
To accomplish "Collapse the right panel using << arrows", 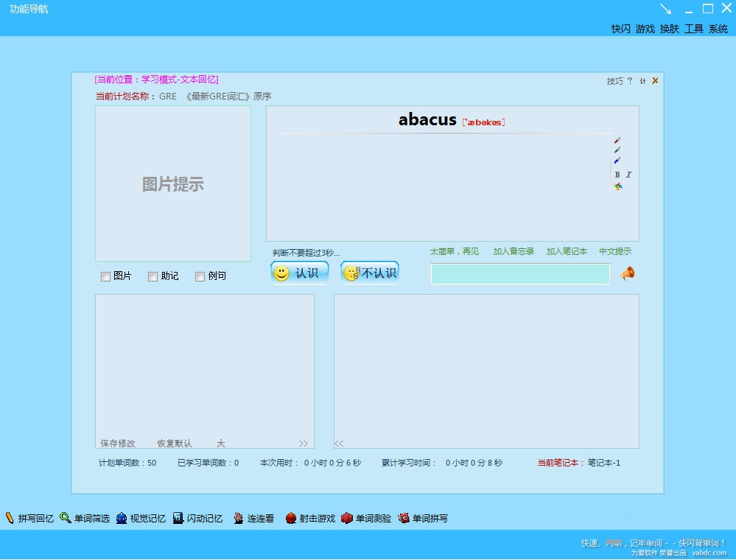I will [338, 443].
